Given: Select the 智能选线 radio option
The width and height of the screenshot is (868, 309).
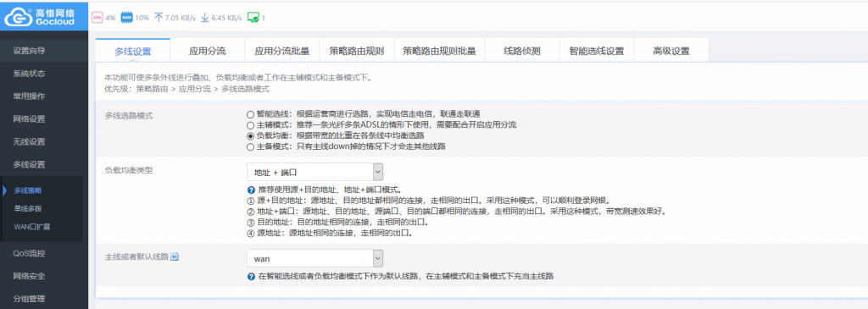Looking at the screenshot, I should click(x=250, y=114).
